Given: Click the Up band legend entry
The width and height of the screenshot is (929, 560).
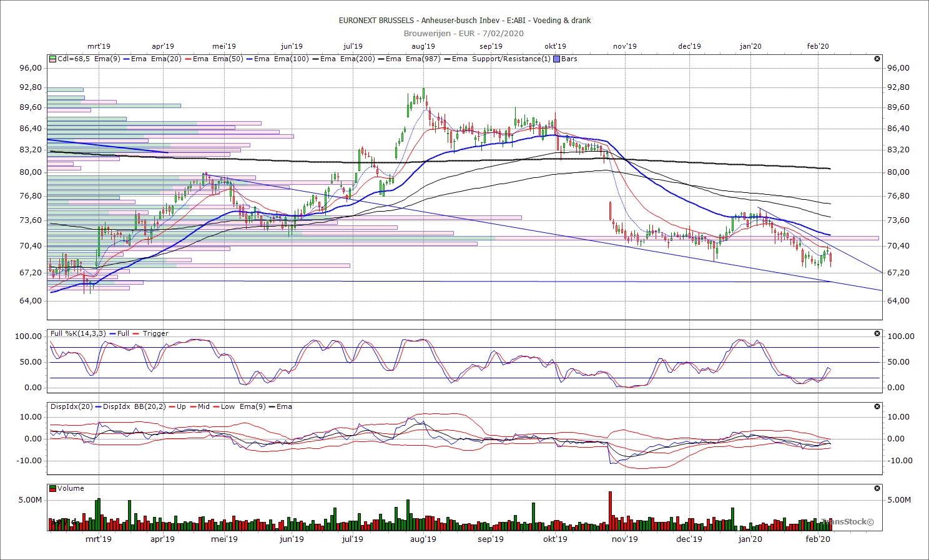Looking at the screenshot, I should (x=176, y=406).
